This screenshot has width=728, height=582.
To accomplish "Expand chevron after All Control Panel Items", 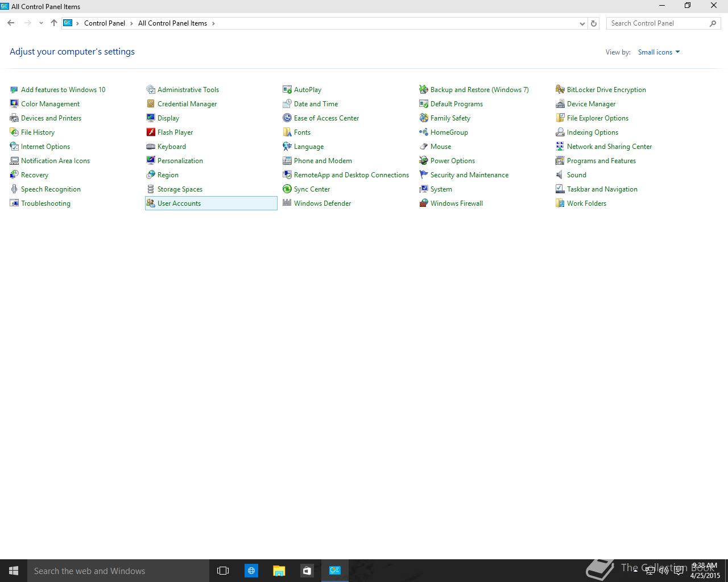I will (213, 23).
